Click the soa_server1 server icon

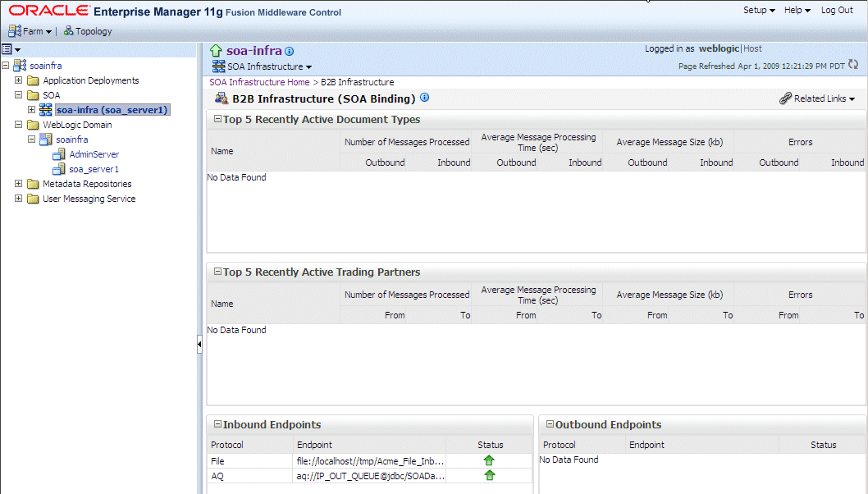tap(59, 170)
